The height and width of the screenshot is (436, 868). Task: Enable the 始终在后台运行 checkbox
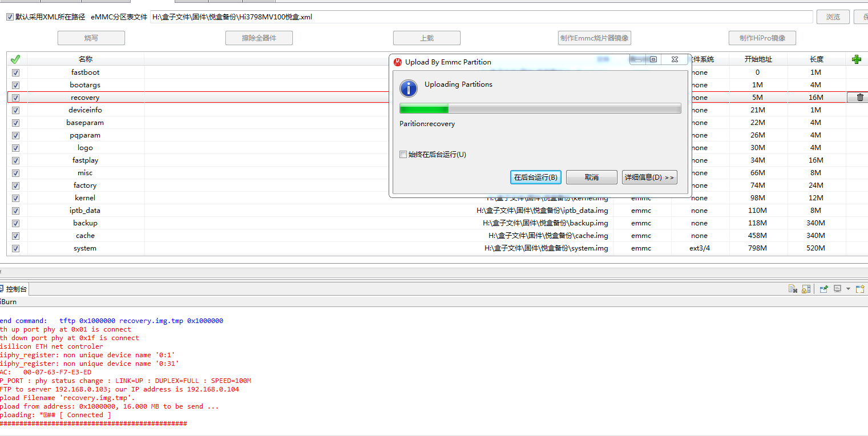tap(403, 155)
